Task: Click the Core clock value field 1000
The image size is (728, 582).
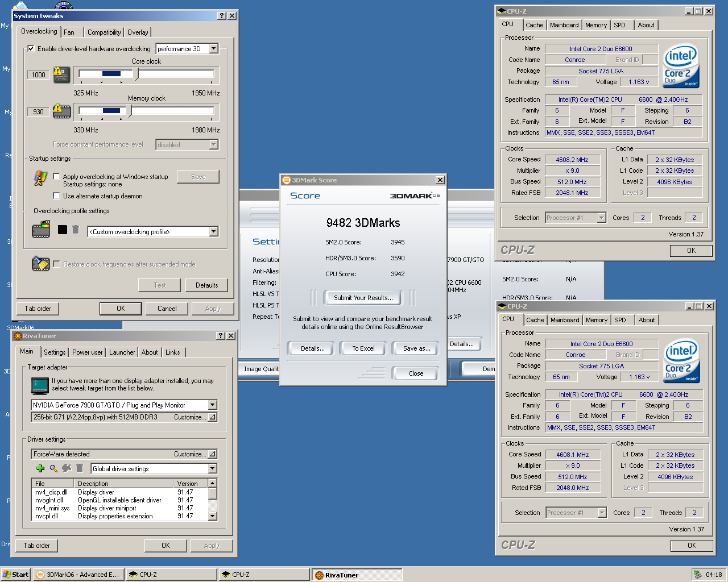Action: tap(39, 74)
